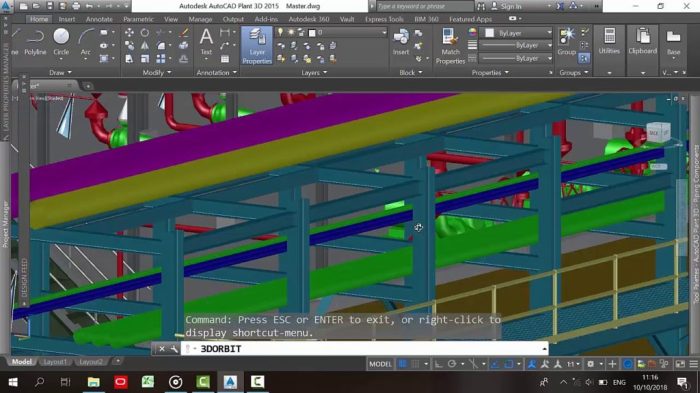Toggle the grid display in status bar
Image resolution: width=700 pixels, height=393 pixels.
(x=402, y=364)
